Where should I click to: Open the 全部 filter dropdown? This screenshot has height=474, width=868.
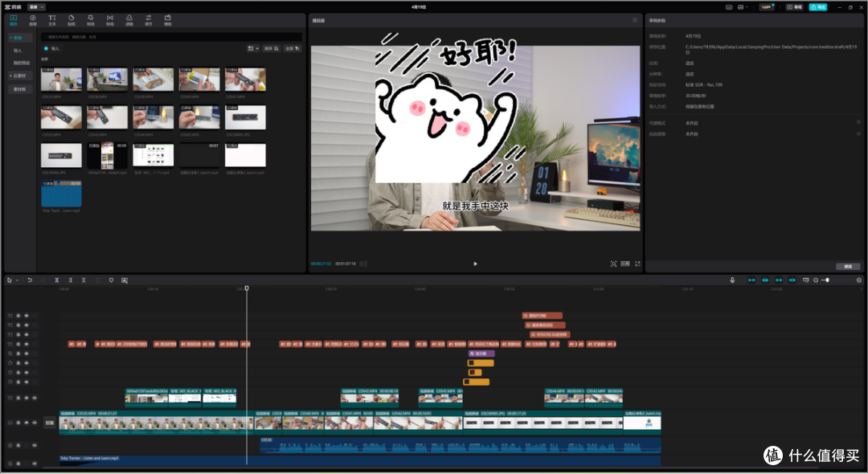point(293,49)
